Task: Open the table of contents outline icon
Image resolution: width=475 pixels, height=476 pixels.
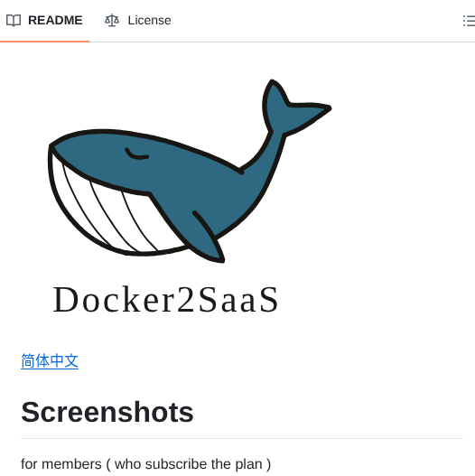Action: (469, 21)
